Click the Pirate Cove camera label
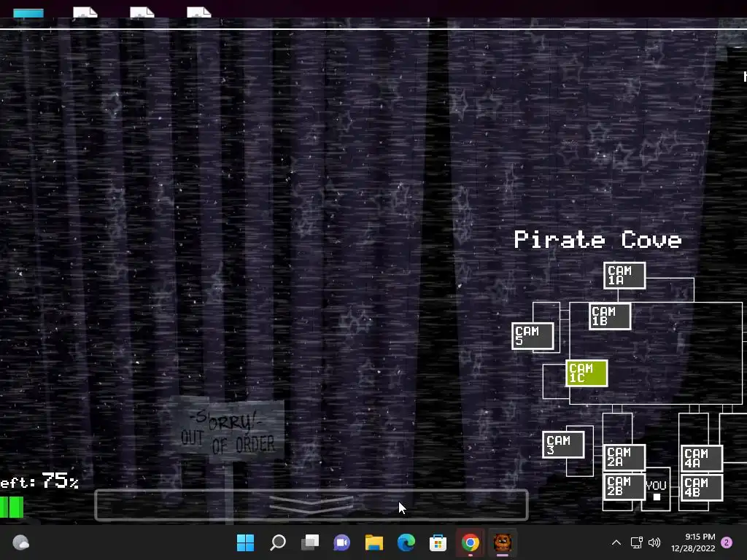This screenshot has width=747, height=560. [x=597, y=239]
